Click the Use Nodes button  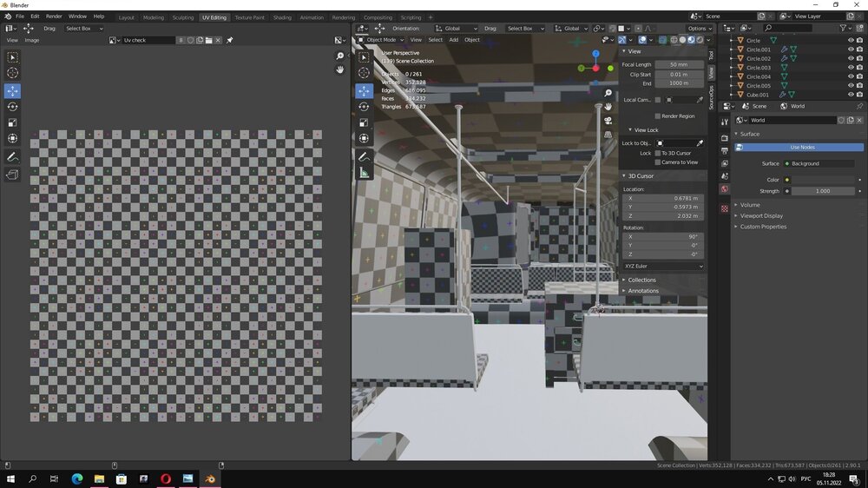point(802,148)
